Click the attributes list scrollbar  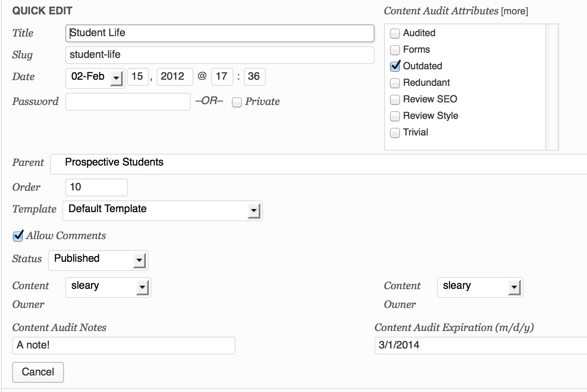[x=552, y=87]
